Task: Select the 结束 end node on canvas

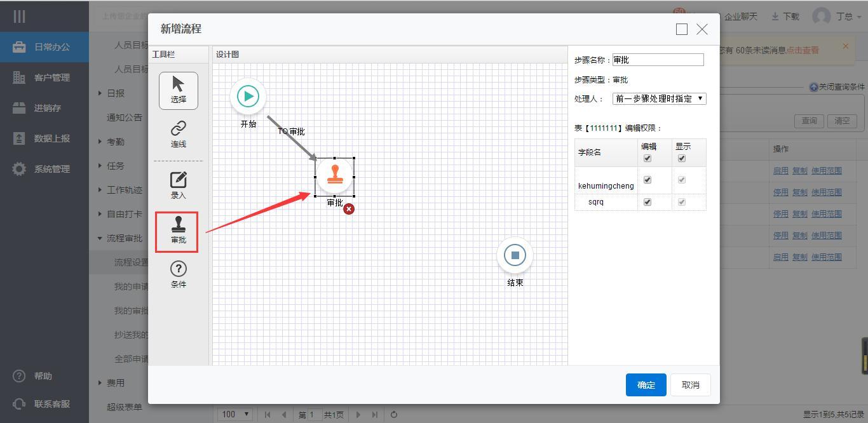Action: point(515,255)
